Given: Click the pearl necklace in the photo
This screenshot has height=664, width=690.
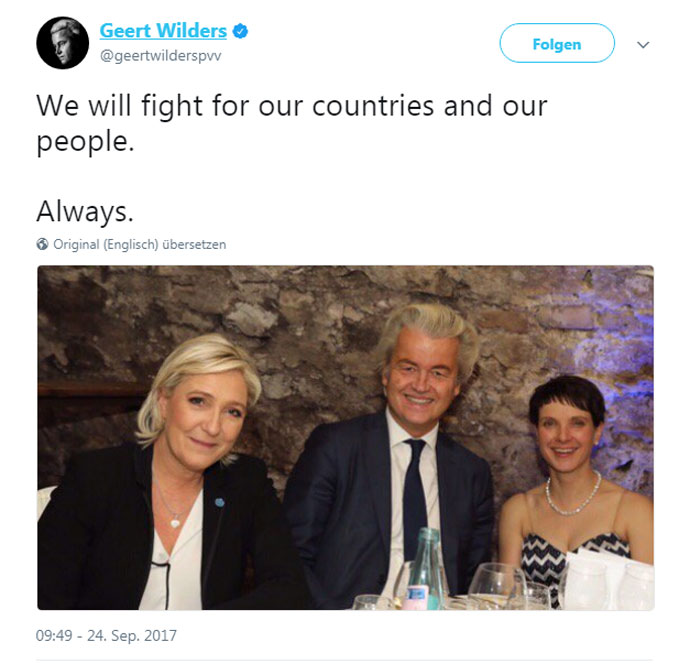Looking at the screenshot, I should click(573, 494).
